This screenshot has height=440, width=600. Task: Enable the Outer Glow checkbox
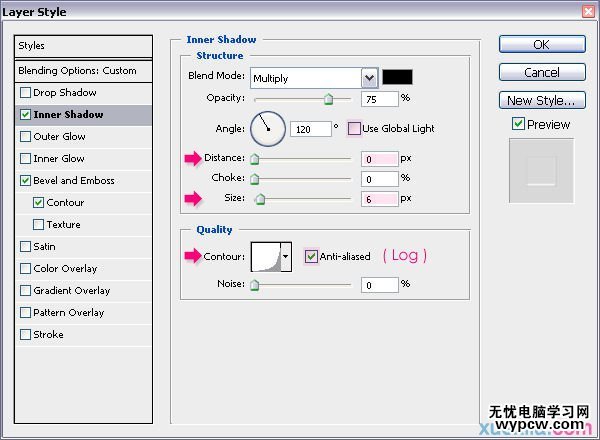coord(25,137)
